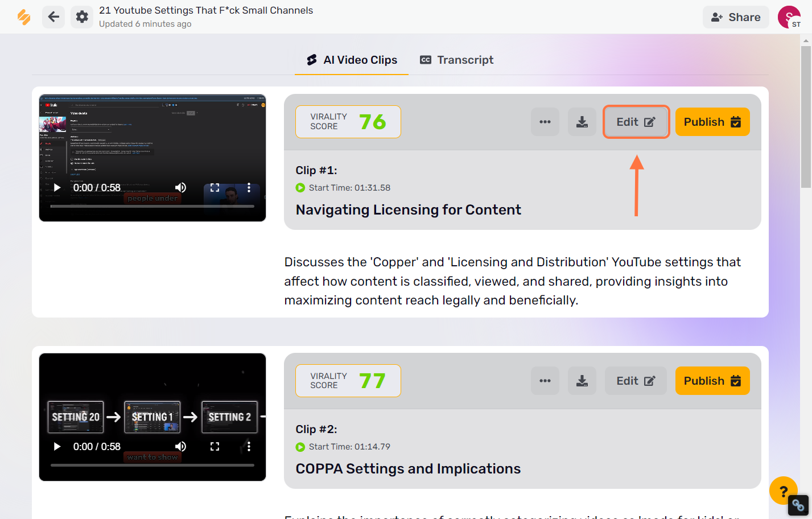The width and height of the screenshot is (812, 519).
Task: Click the 'Clip #2:' label
Action: [x=316, y=429]
